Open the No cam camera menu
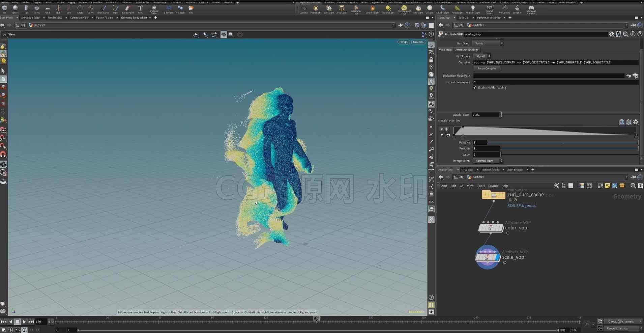Screen dimensions: 644x333 [x=418, y=42]
